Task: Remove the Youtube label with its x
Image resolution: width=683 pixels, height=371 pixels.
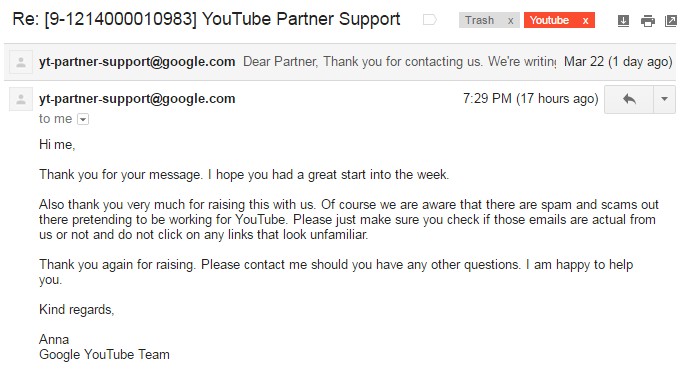Action: pos(585,20)
